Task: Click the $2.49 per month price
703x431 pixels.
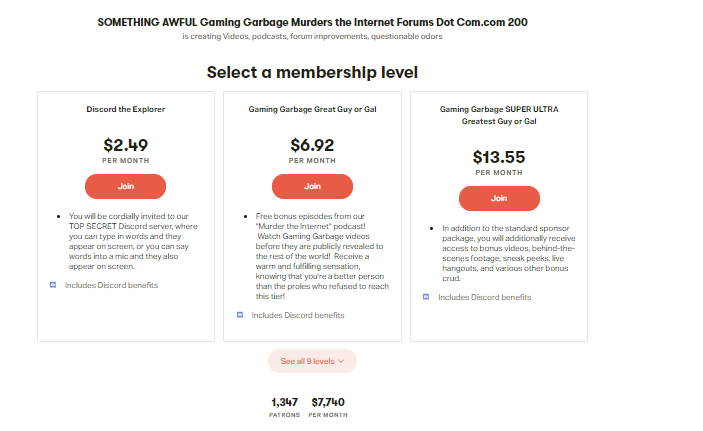Action: pyautogui.click(x=126, y=145)
